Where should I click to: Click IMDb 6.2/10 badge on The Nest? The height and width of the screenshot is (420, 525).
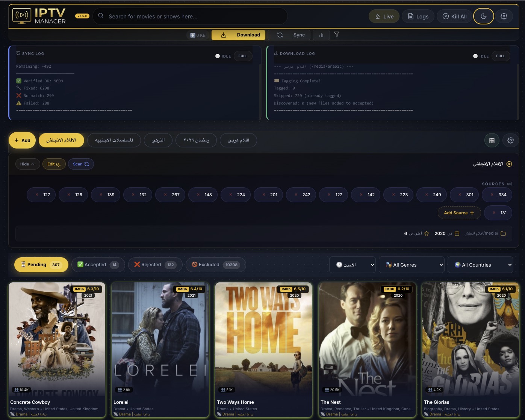[396, 289]
